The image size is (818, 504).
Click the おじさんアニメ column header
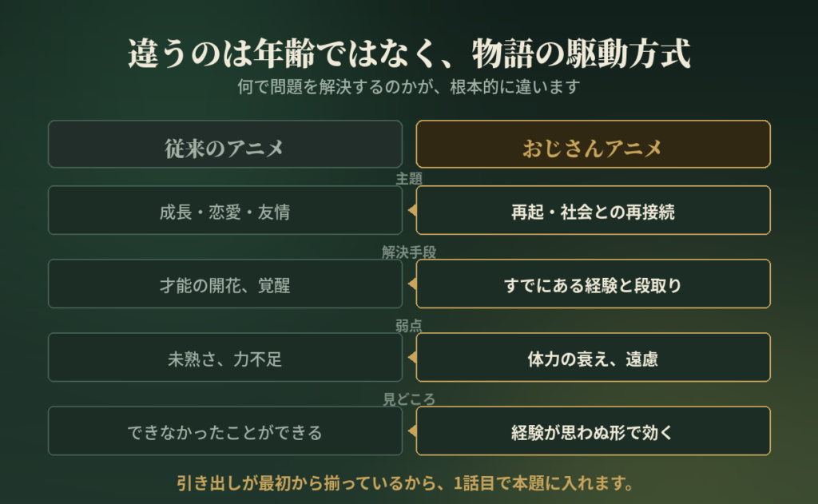[x=594, y=144]
